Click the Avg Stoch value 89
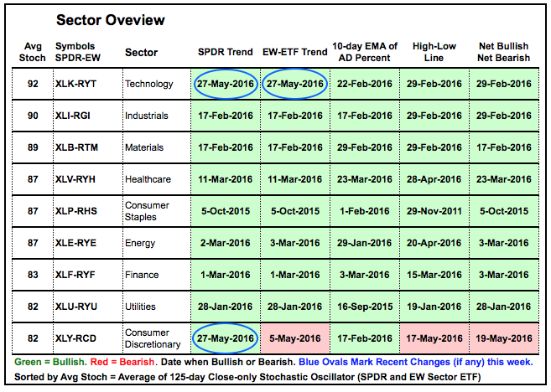The image size is (551, 392). 33,147
